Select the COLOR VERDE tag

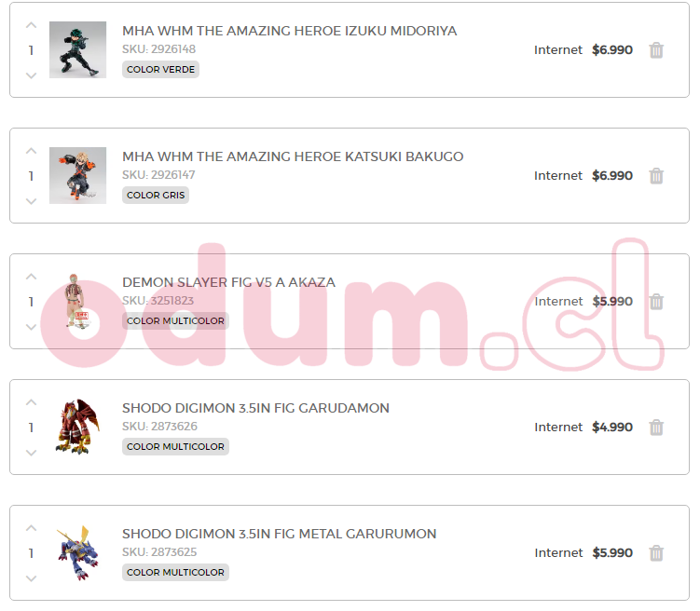(x=160, y=70)
